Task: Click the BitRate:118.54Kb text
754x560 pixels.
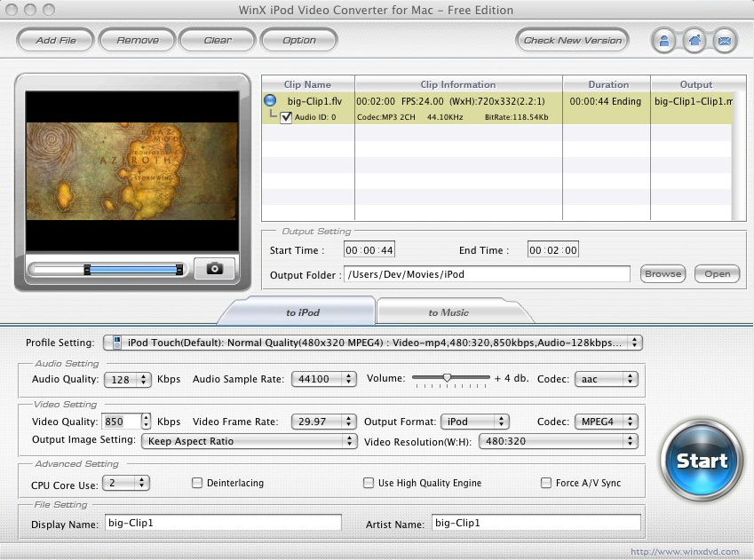Action: pos(517,117)
